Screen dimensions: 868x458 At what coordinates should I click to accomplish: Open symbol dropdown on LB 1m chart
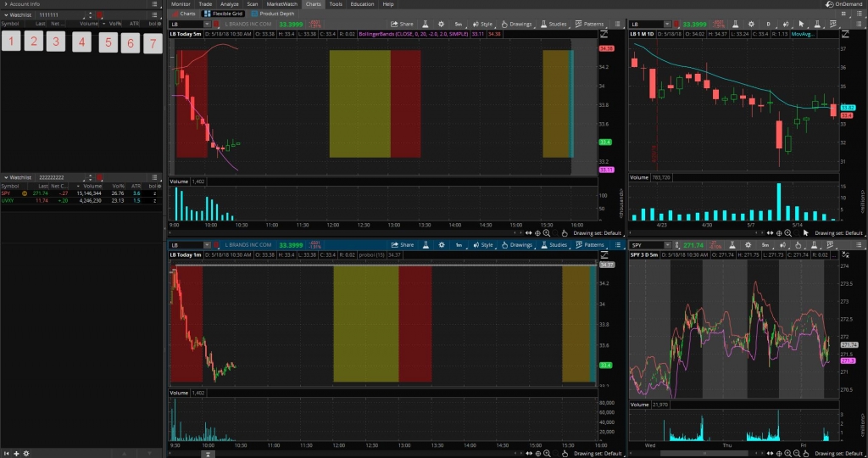click(207, 245)
